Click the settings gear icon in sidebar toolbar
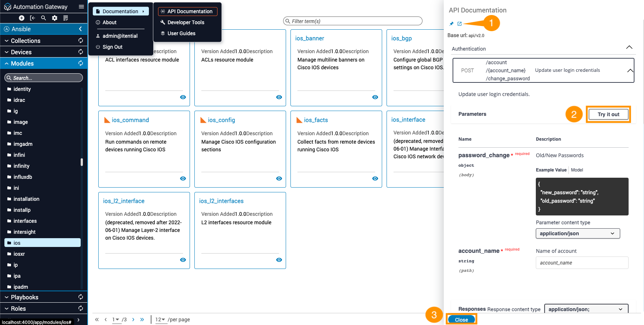The width and height of the screenshot is (644, 325). tap(55, 18)
